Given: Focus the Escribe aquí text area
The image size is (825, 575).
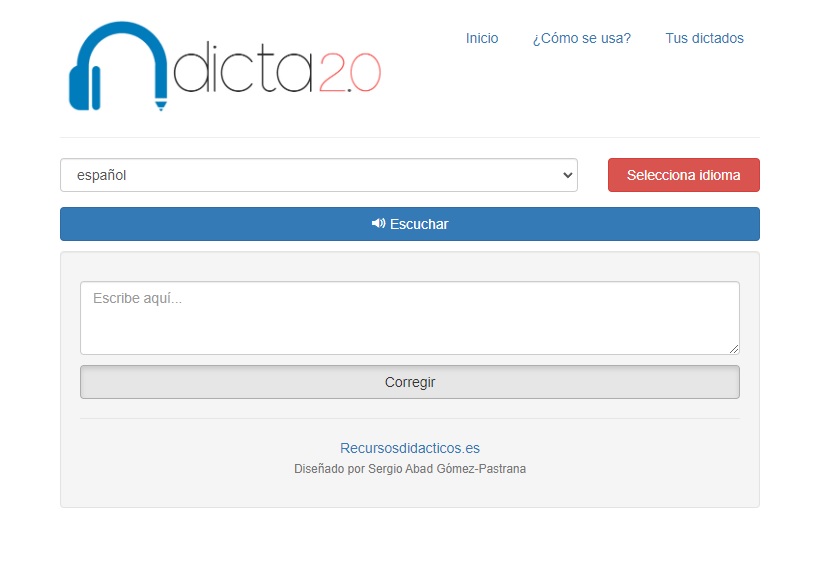Looking at the screenshot, I should (x=410, y=318).
